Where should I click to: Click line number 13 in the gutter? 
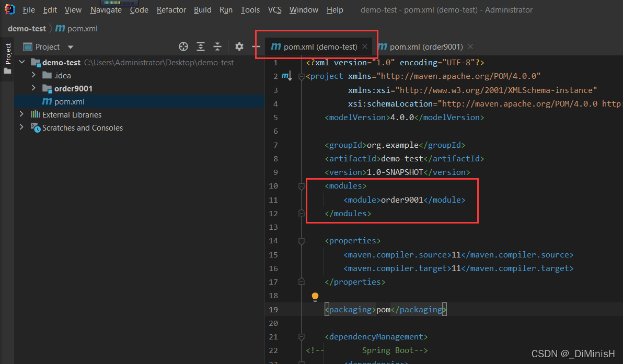[273, 227]
